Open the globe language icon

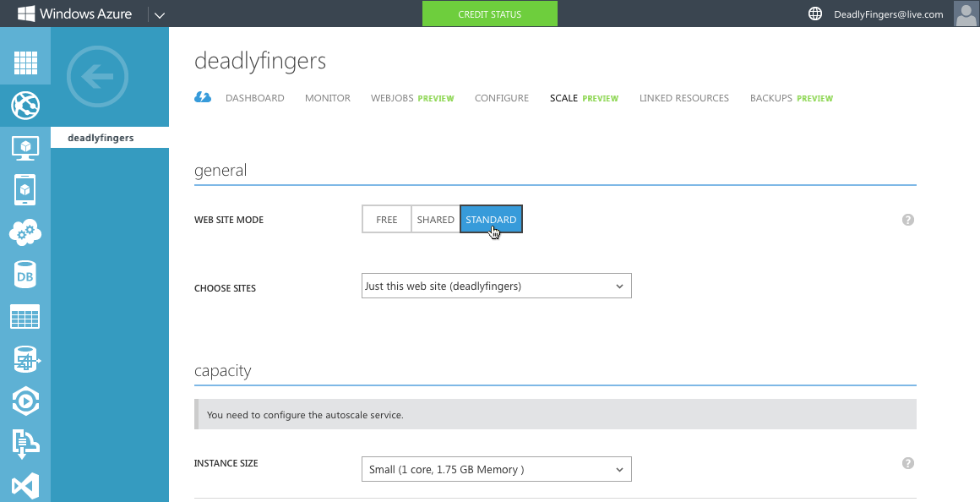(x=815, y=14)
